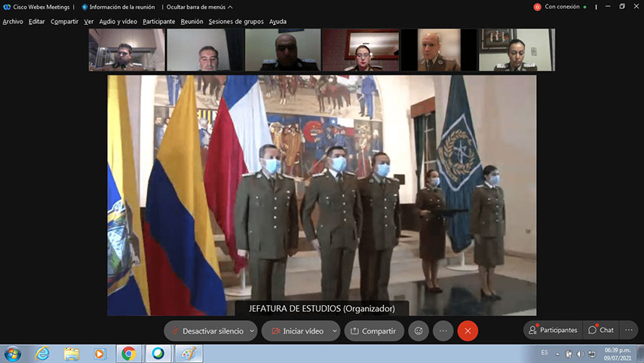Leave the meeting with red X button
The width and height of the screenshot is (644, 363).
[468, 331]
